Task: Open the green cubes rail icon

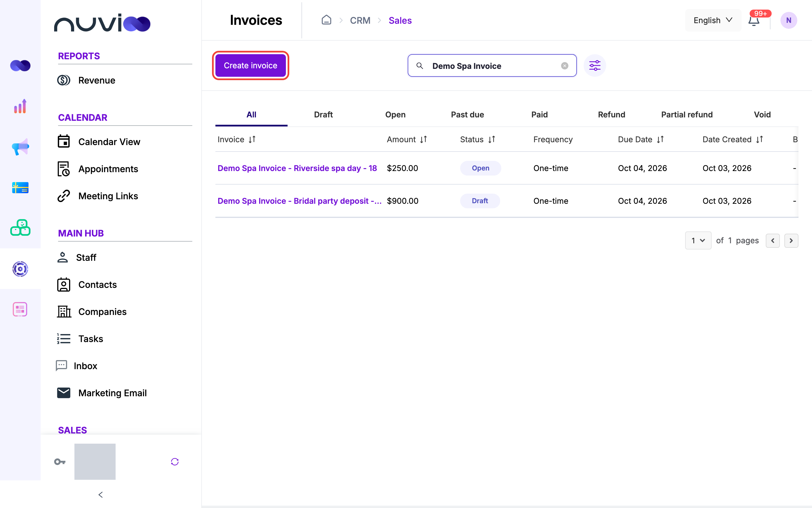Action: pos(20,228)
